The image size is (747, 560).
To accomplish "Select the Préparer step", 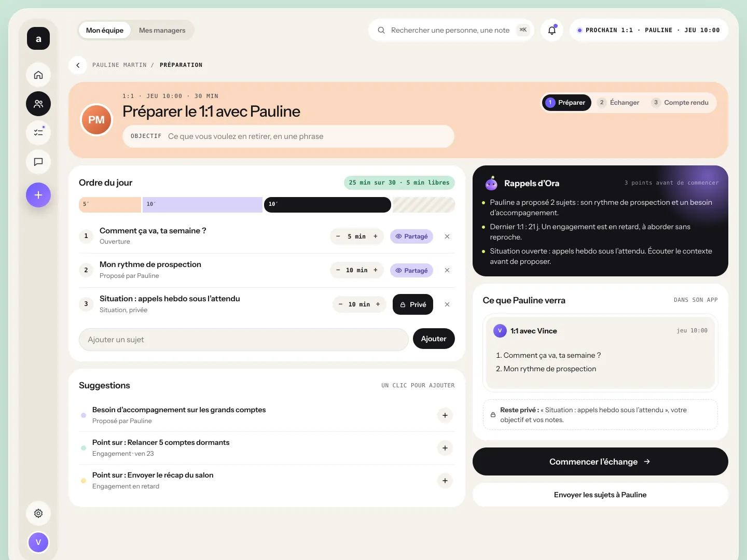I will click(566, 103).
